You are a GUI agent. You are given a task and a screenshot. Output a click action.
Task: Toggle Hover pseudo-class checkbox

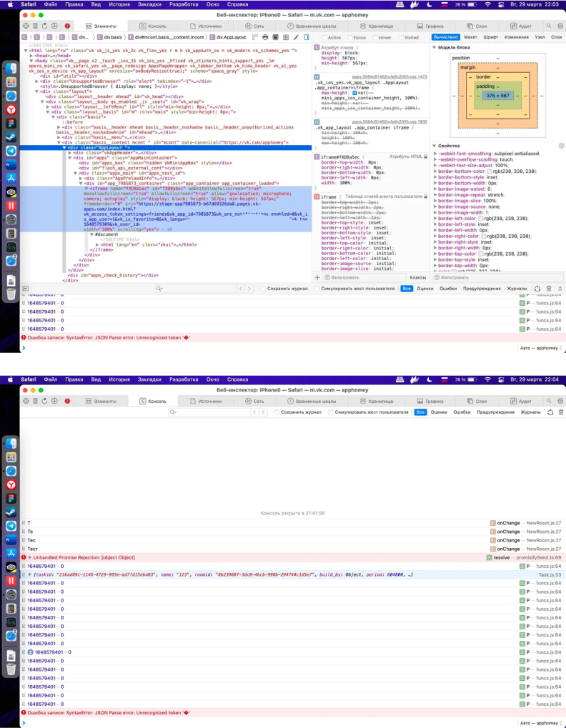[x=375, y=38]
